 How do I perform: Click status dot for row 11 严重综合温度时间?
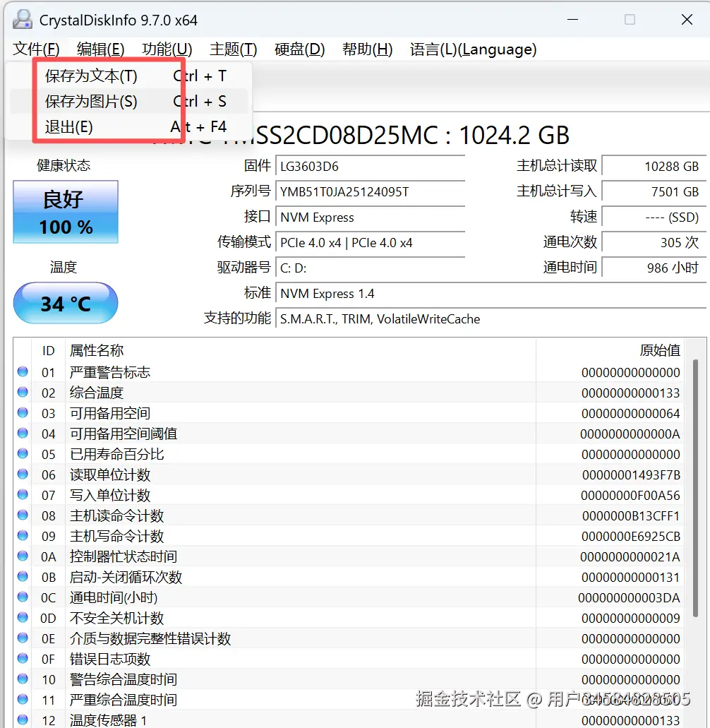[23, 699]
